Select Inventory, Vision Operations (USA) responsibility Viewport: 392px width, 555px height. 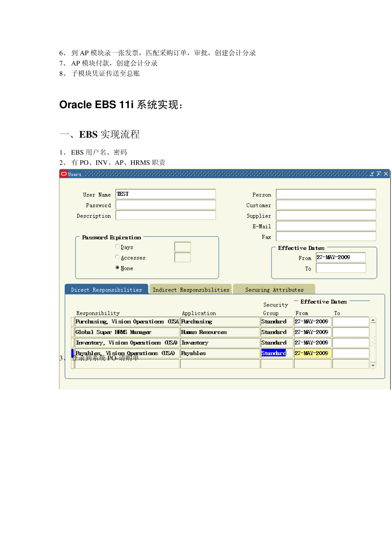127,343
